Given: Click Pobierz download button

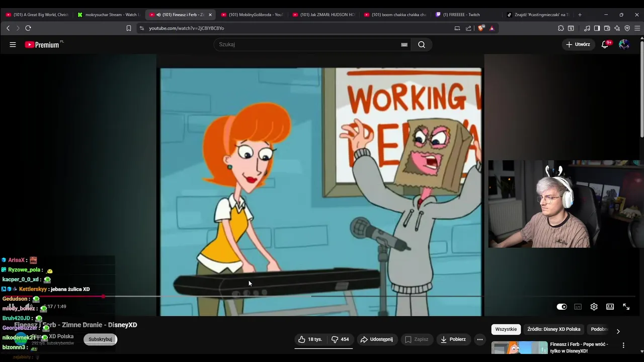Looking at the screenshot, I should [453, 339].
